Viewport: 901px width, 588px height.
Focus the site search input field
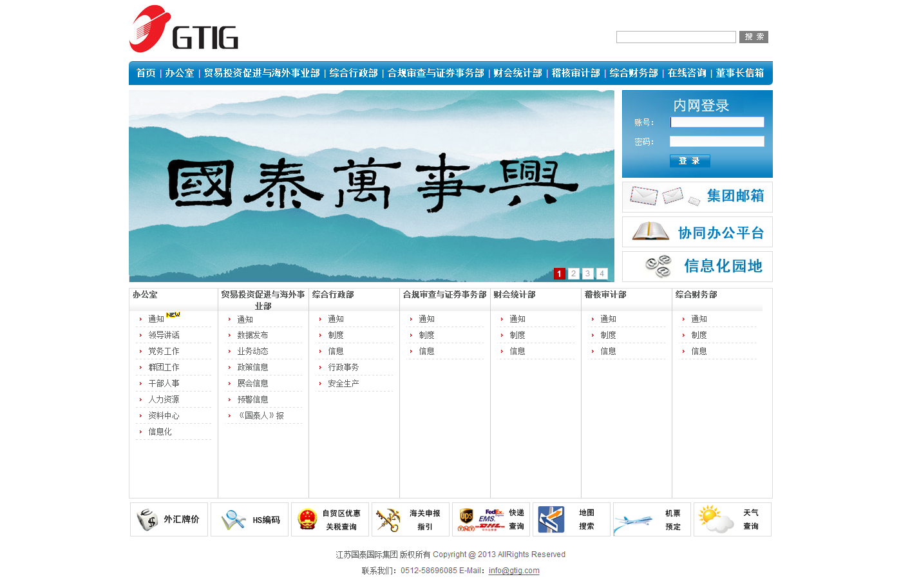point(676,37)
